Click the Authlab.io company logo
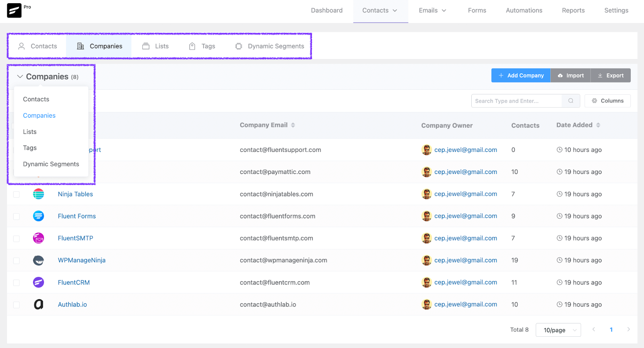 pyautogui.click(x=39, y=304)
